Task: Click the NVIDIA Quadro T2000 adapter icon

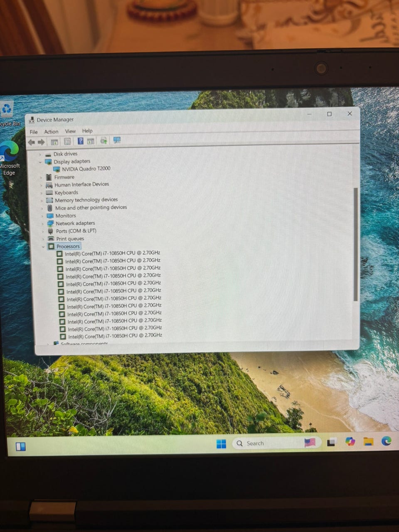Action: click(57, 169)
